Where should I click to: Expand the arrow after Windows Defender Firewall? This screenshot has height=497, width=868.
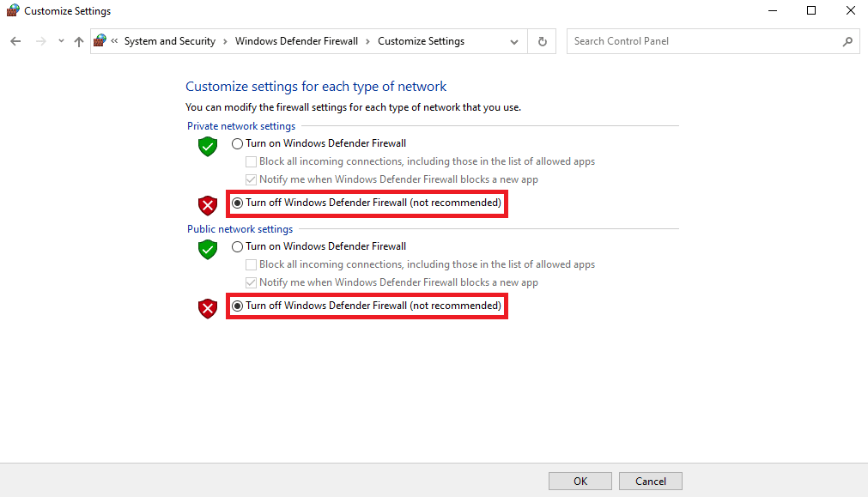pyautogui.click(x=367, y=41)
